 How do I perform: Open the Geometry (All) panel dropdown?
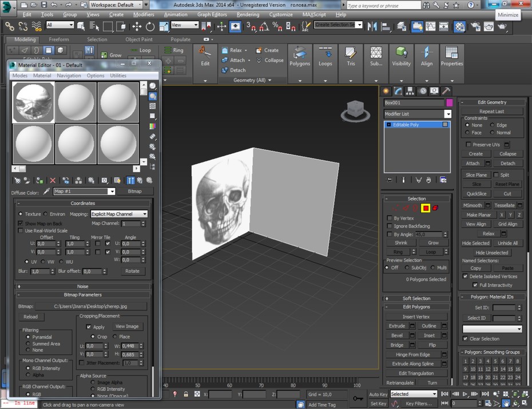click(x=252, y=80)
